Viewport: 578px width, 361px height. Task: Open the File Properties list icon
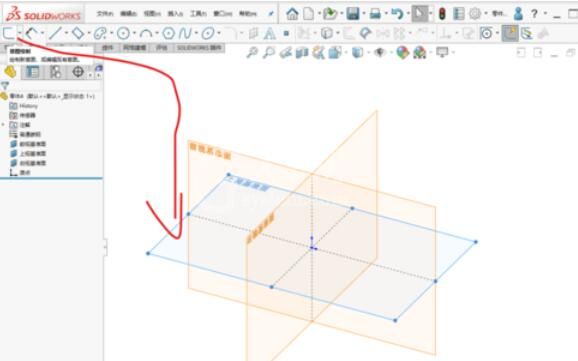pos(459,14)
